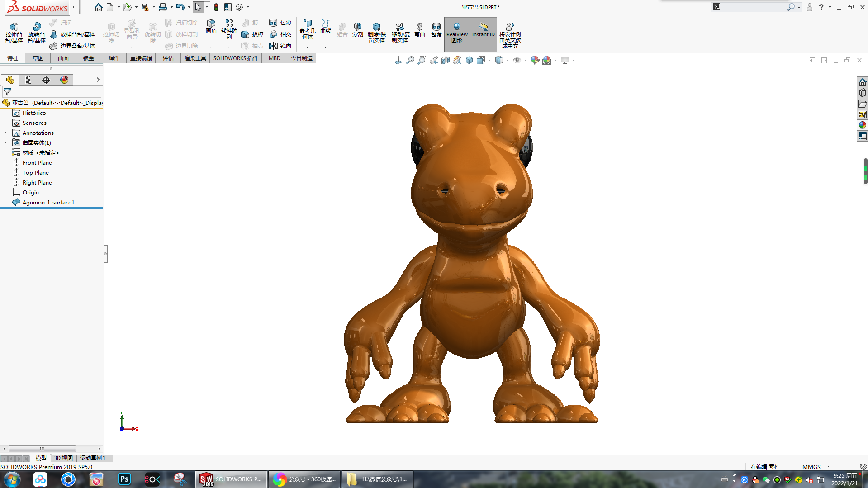Click the Linear Pattern 线性阵列 tool

229,29
